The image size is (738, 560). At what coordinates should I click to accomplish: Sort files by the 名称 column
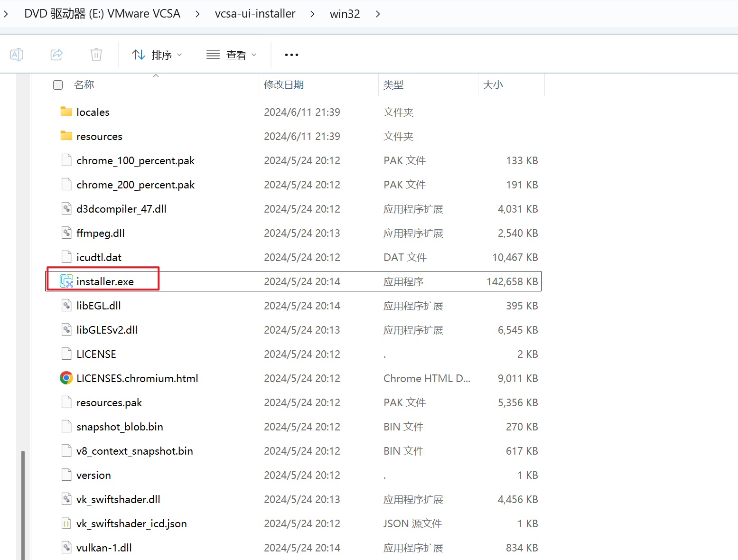(x=84, y=84)
